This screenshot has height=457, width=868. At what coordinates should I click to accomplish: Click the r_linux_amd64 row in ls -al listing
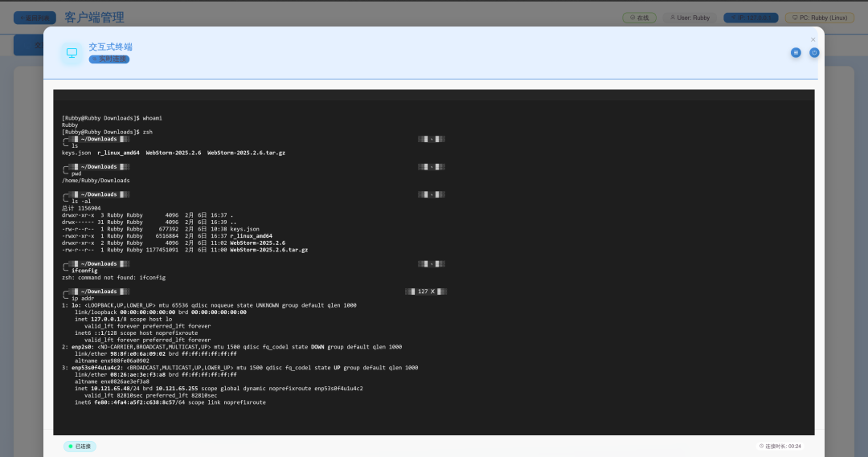166,236
